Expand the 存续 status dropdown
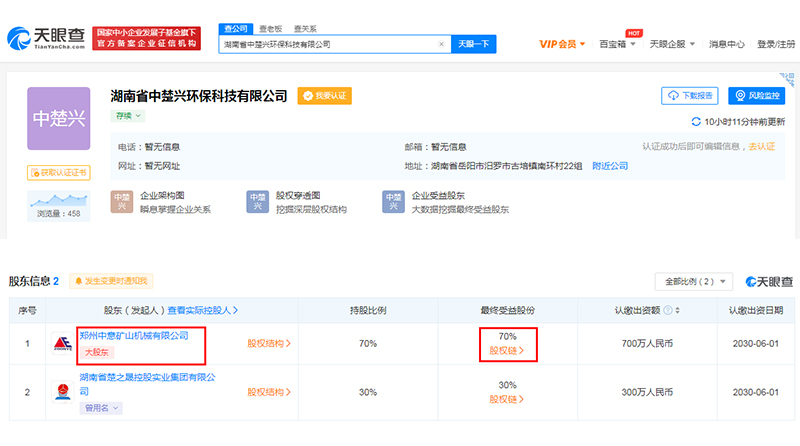The height and width of the screenshot is (446, 800). click(x=128, y=116)
